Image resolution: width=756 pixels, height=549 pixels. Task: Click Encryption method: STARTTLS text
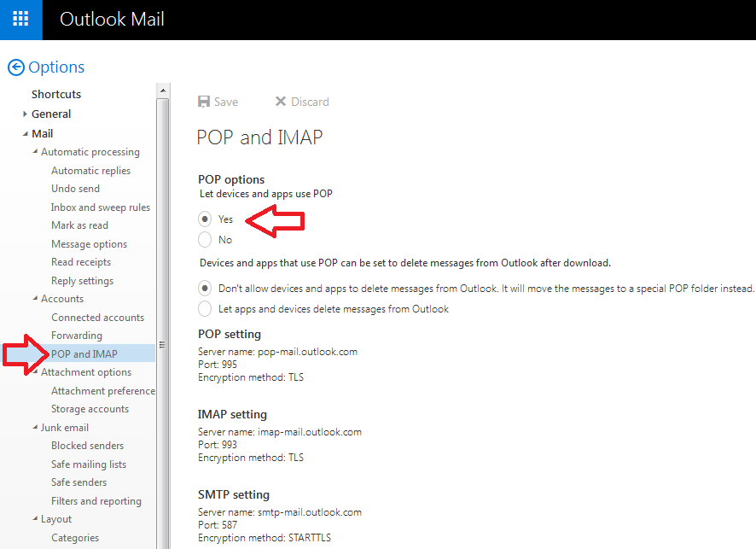click(x=265, y=538)
